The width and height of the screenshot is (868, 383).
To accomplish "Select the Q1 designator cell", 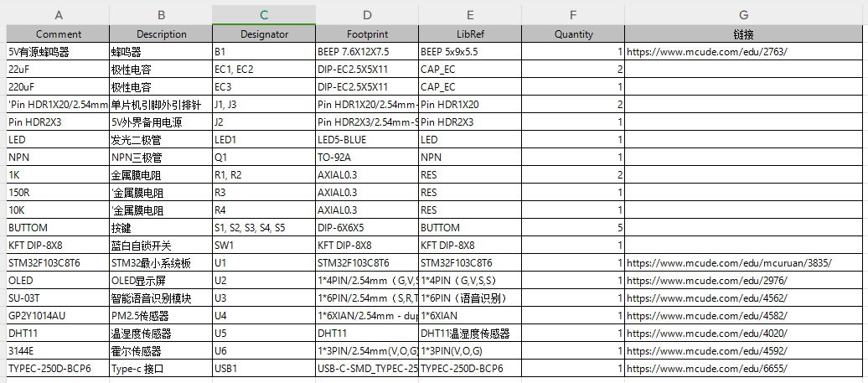I will [264, 158].
